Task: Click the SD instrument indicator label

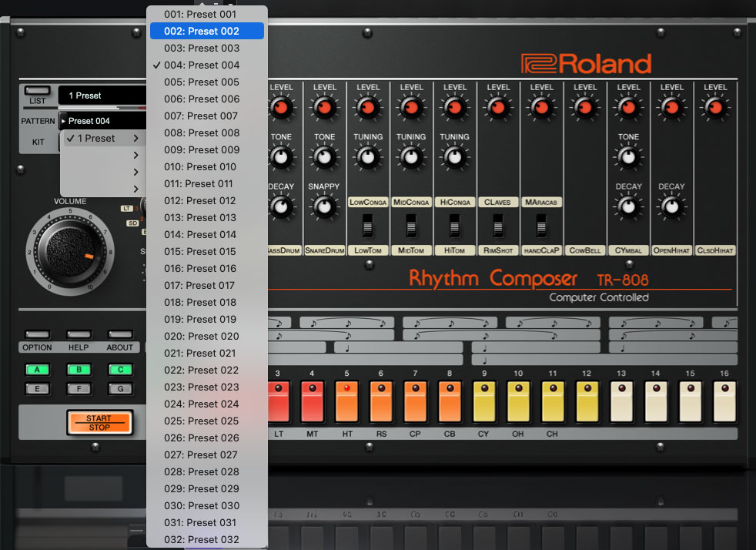Action: click(132, 223)
